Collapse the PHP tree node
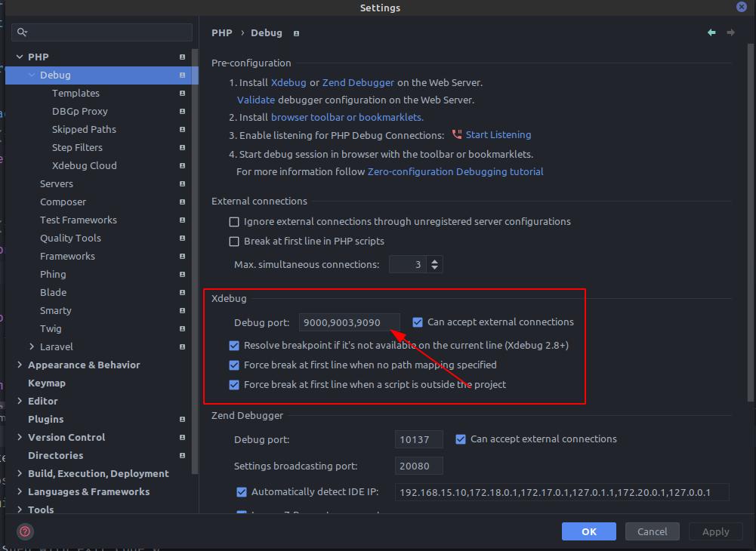Screen dimensions: 756x551 [x=20, y=57]
